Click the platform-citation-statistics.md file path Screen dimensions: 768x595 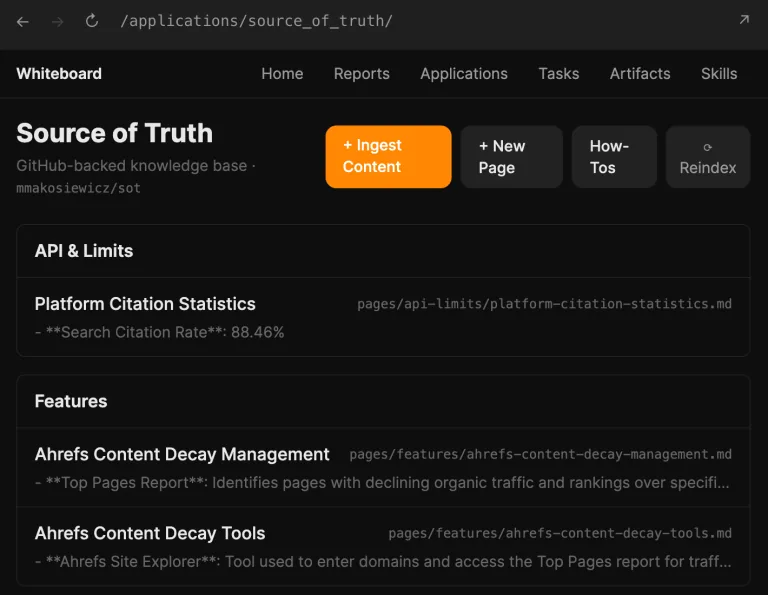click(x=544, y=304)
